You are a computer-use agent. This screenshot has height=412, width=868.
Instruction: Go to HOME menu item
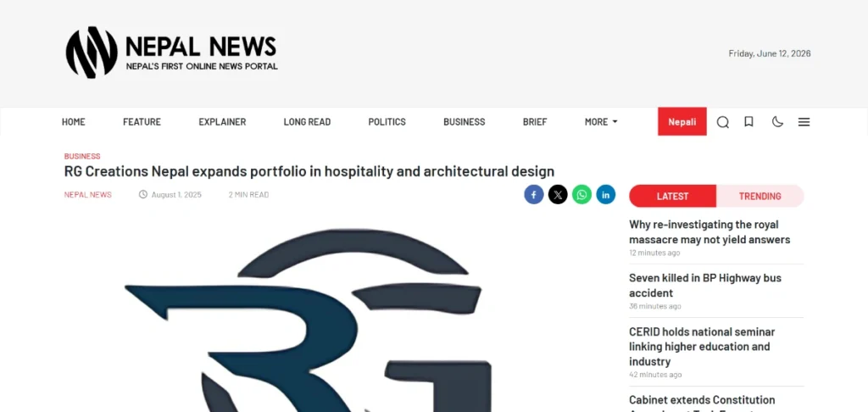(74, 122)
